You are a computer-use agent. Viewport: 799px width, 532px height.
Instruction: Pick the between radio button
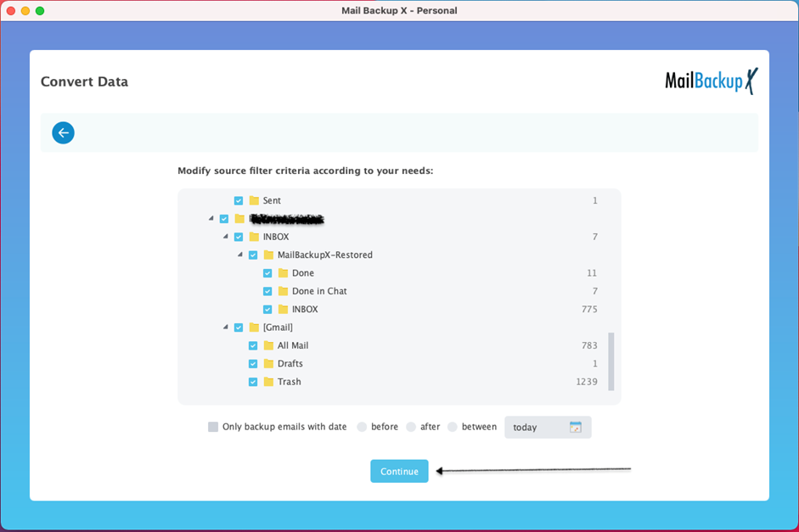[452, 427]
